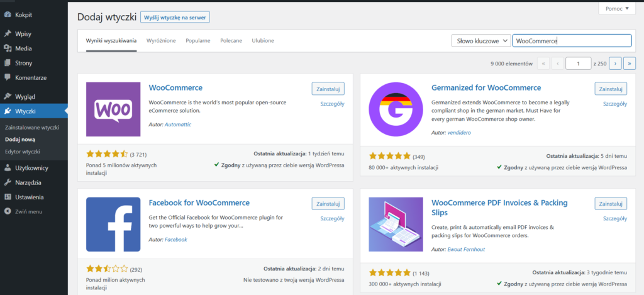Open author link Ewout Fernhout
Viewport: 644px width, 295px height.
tap(467, 249)
